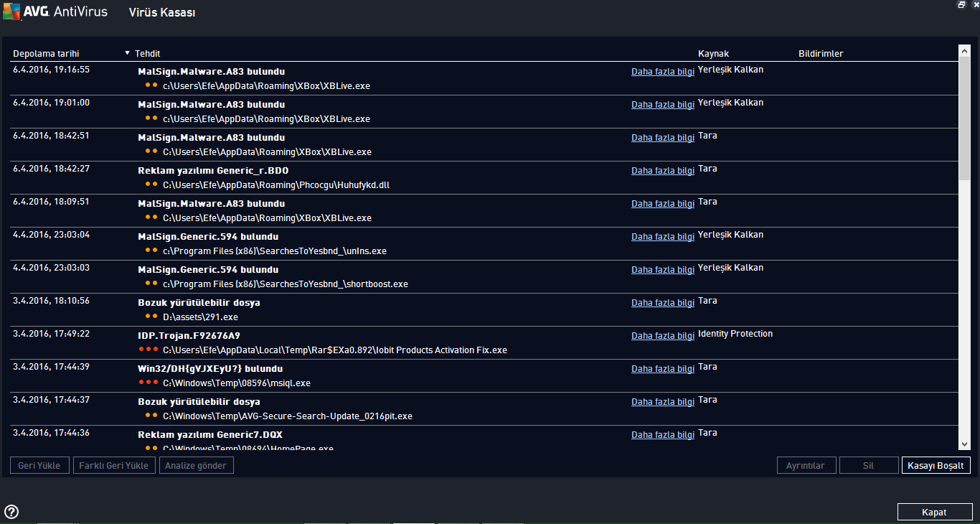Click the Sil button
Viewport: 980px width, 524px height.
coord(868,465)
